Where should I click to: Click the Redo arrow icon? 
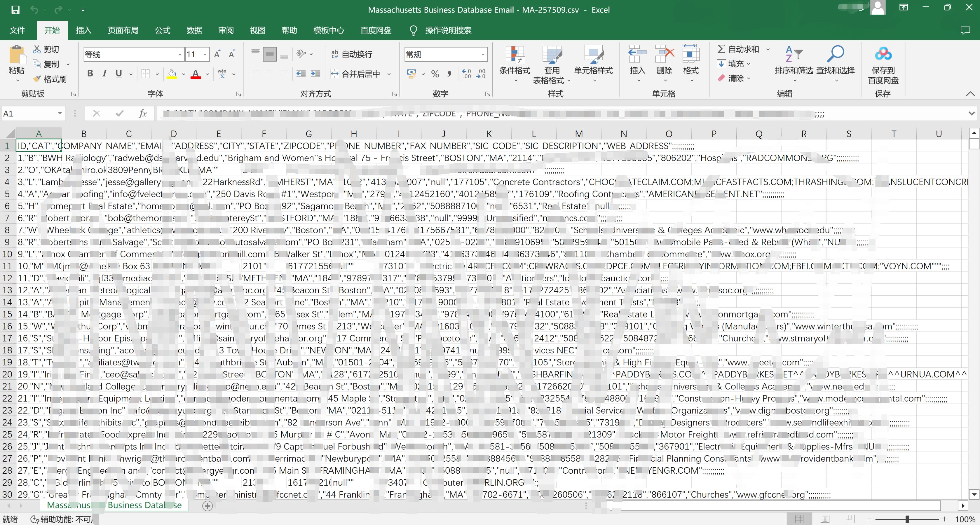(x=58, y=10)
